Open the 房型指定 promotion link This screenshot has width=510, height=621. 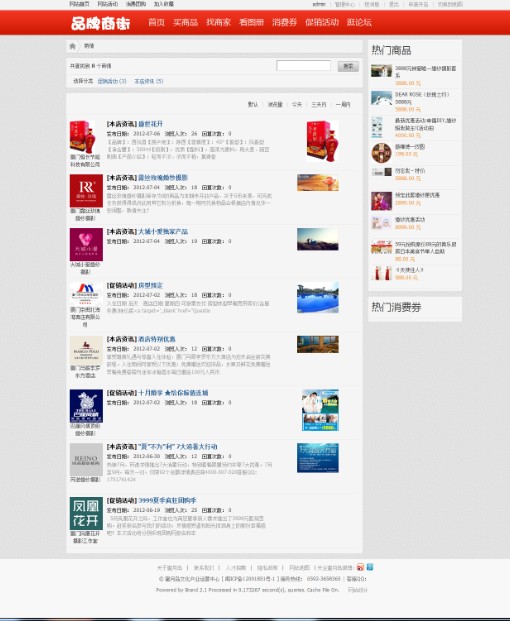click(x=150, y=285)
